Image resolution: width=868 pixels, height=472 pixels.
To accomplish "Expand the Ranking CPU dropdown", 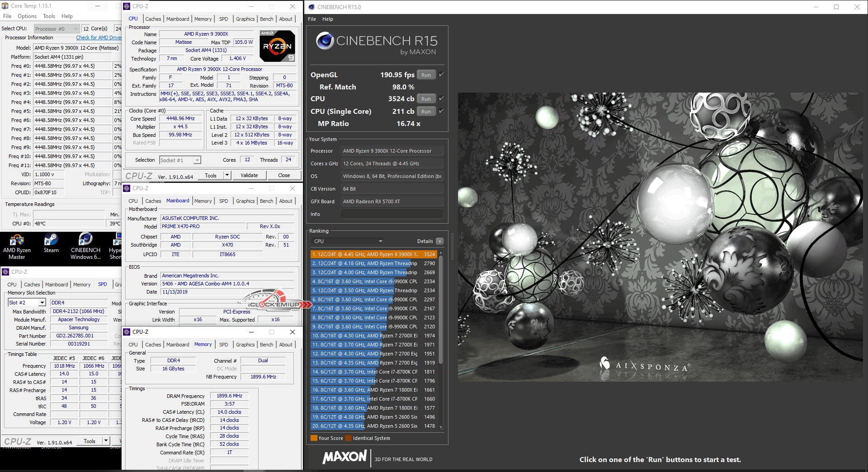I will [x=348, y=241].
